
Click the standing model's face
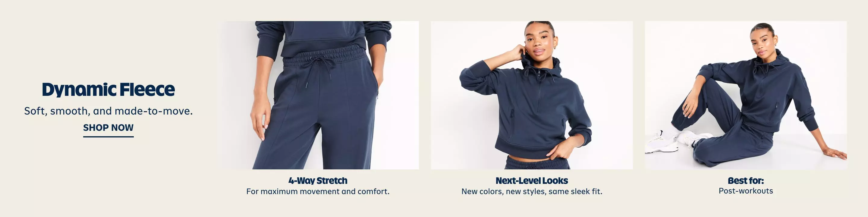(x=540, y=44)
